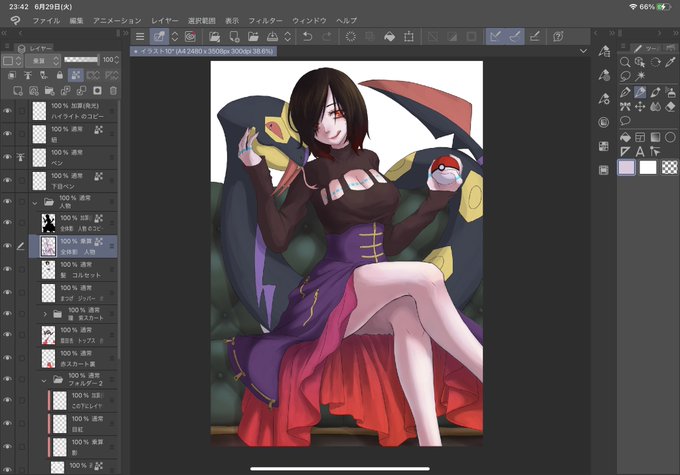
Task: Select the white sub color swatch
Action: 648,167
